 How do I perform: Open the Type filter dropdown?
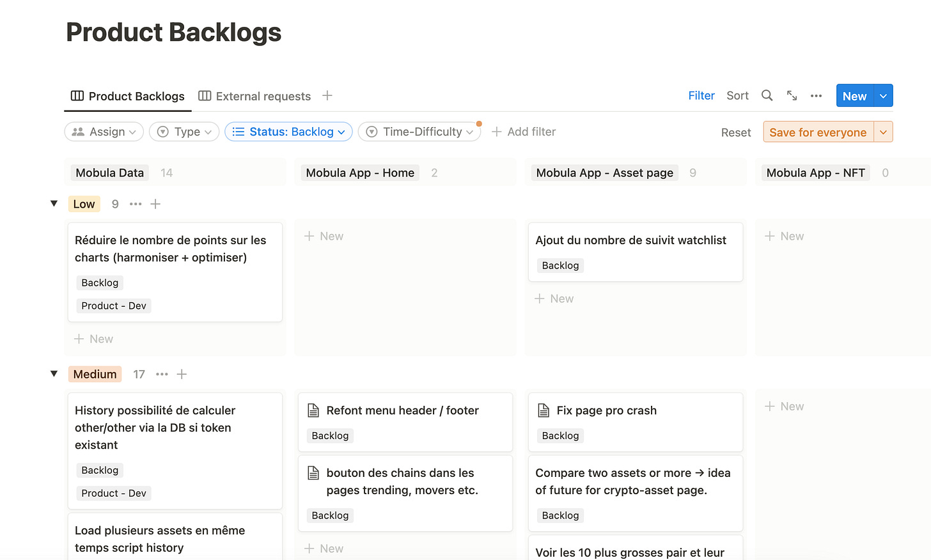pyautogui.click(x=184, y=132)
